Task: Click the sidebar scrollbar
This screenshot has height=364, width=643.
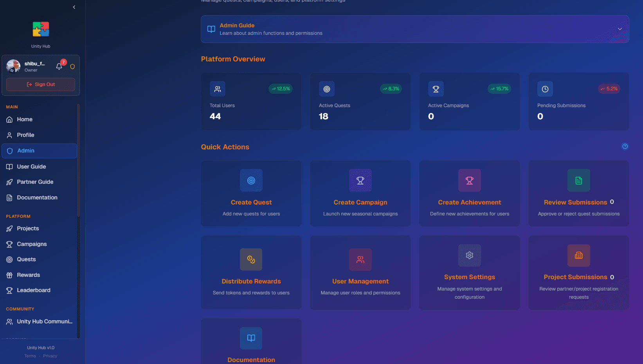Action: (x=78, y=160)
